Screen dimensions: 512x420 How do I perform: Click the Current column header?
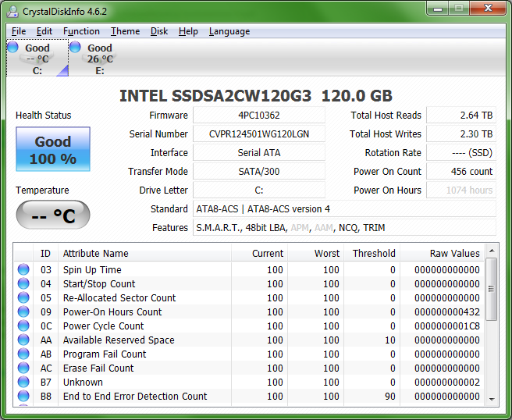[259, 254]
